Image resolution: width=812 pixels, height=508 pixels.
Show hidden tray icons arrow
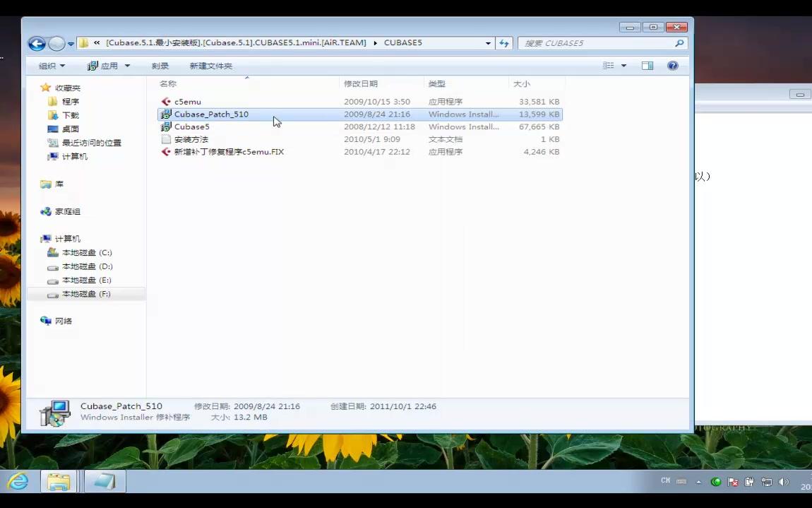[x=698, y=482]
